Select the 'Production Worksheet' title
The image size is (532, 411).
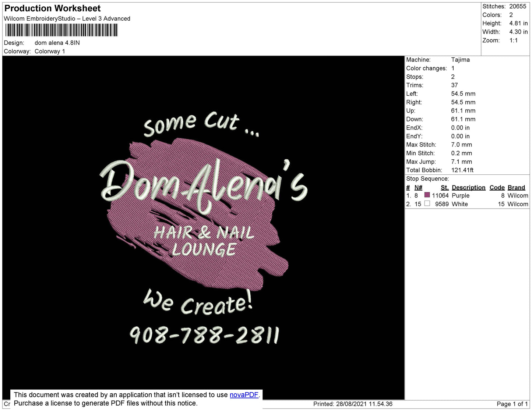click(x=52, y=8)
